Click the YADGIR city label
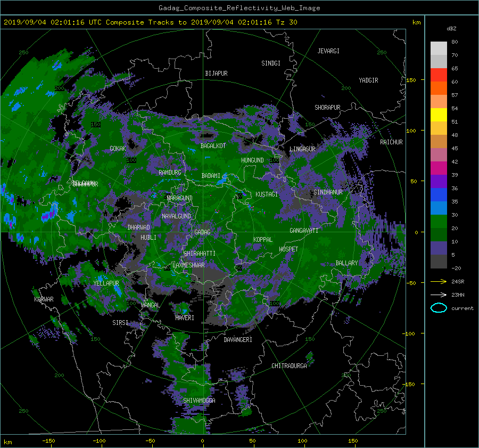The image size is (479, 448). [368, 80]
